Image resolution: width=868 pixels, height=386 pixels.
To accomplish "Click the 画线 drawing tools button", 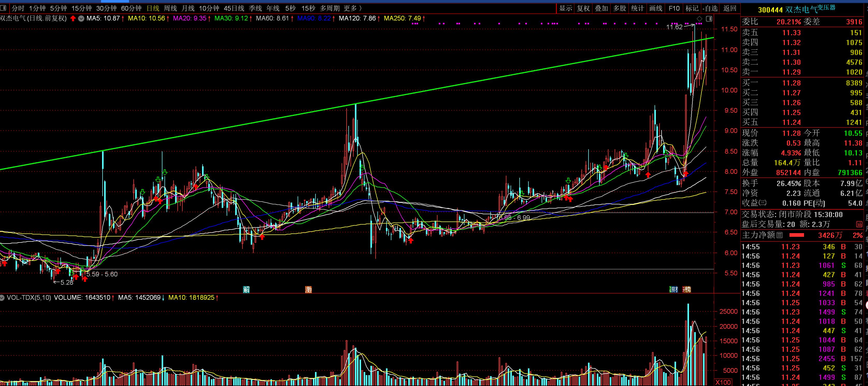I will [656, 8].
